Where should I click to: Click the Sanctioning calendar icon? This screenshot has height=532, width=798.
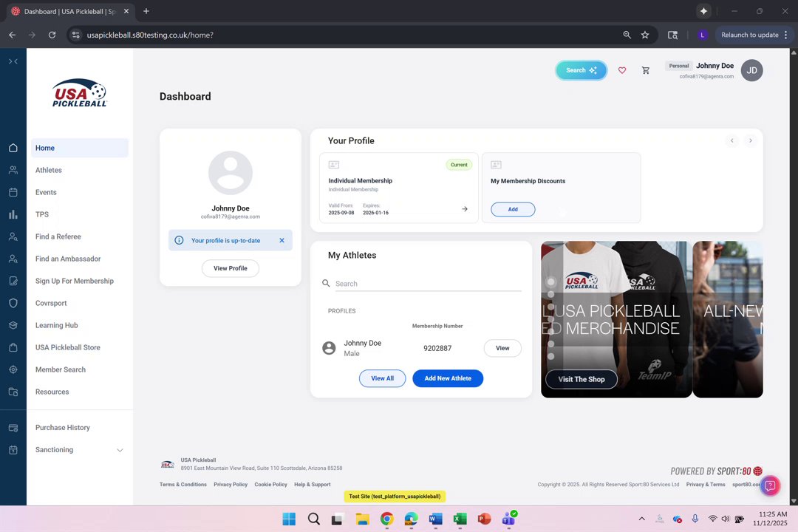(x=13, y=449)
